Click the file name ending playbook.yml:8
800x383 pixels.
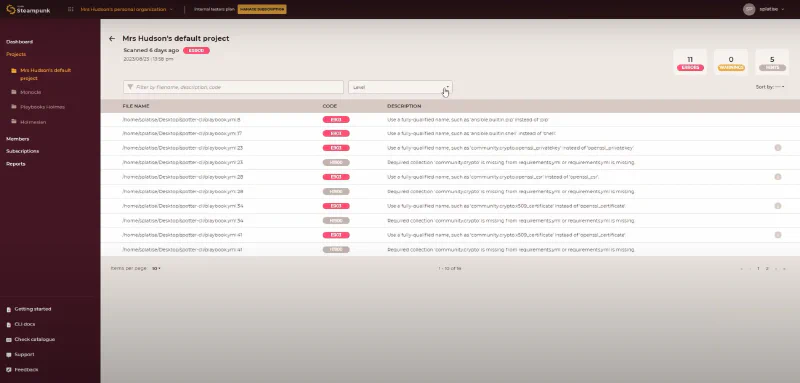coord(181,119)
